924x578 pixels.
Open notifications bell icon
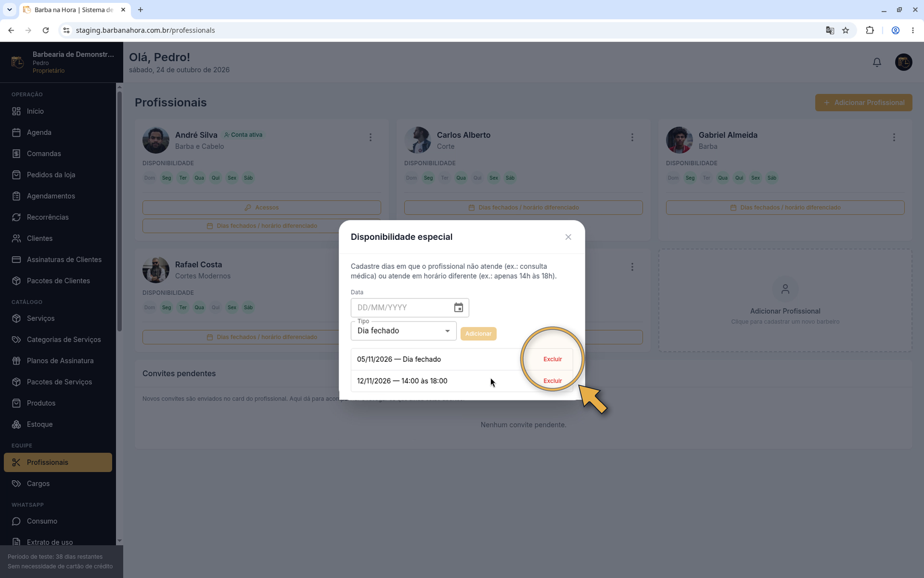[877, 62]
